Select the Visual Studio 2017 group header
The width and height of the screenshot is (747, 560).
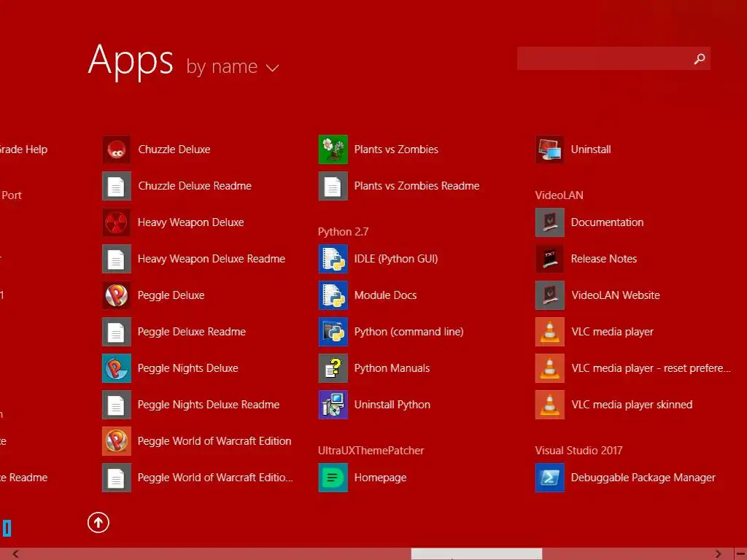[x=578, y=451]
